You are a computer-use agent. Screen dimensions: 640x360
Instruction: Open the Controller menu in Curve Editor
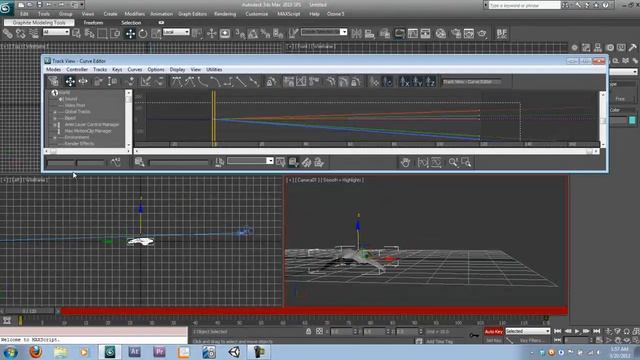(x=77, y=69)
